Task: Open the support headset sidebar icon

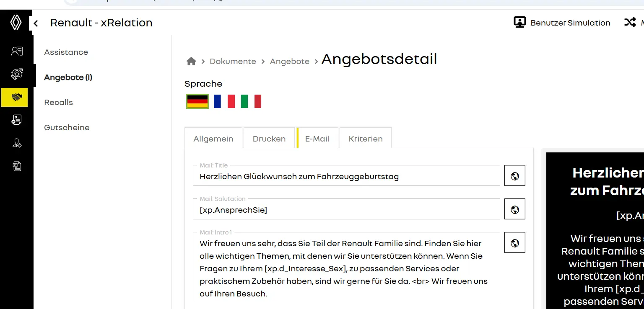Action: (17, 74)
